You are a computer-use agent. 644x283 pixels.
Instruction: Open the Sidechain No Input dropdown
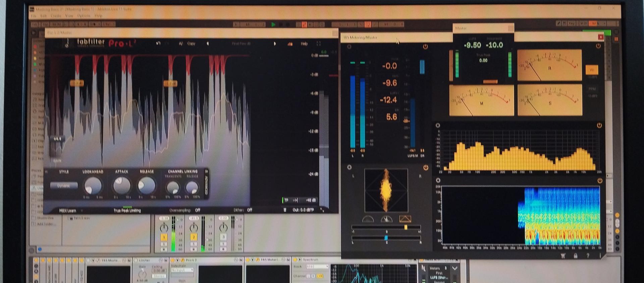tap(182, 270)
